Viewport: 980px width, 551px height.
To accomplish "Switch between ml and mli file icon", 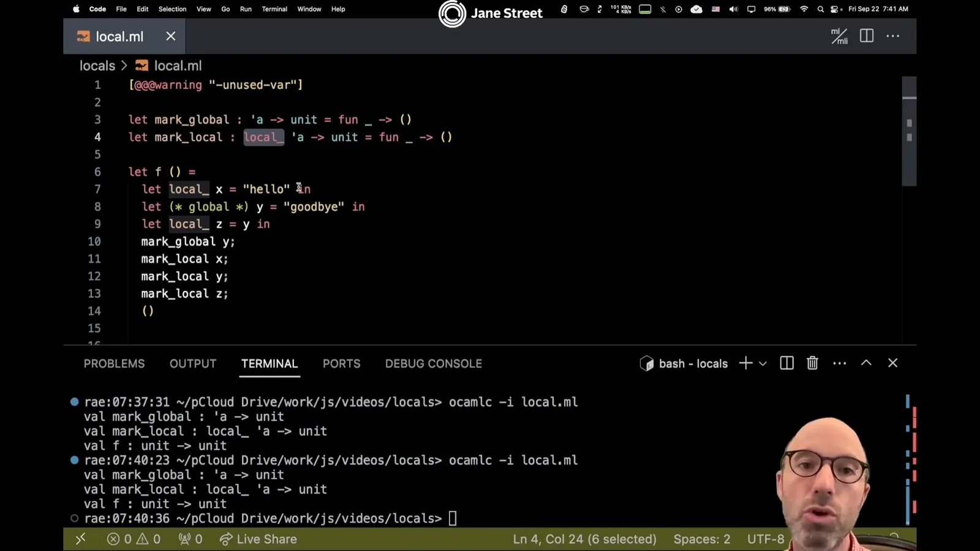I will 839,36.
